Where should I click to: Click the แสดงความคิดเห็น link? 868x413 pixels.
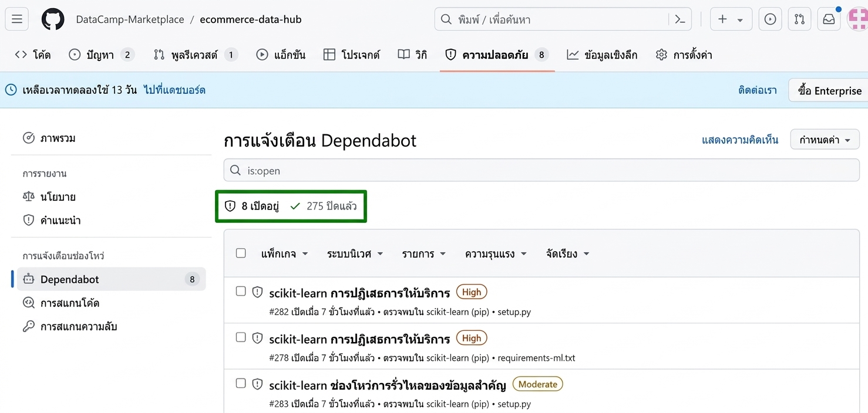[740, 140]
